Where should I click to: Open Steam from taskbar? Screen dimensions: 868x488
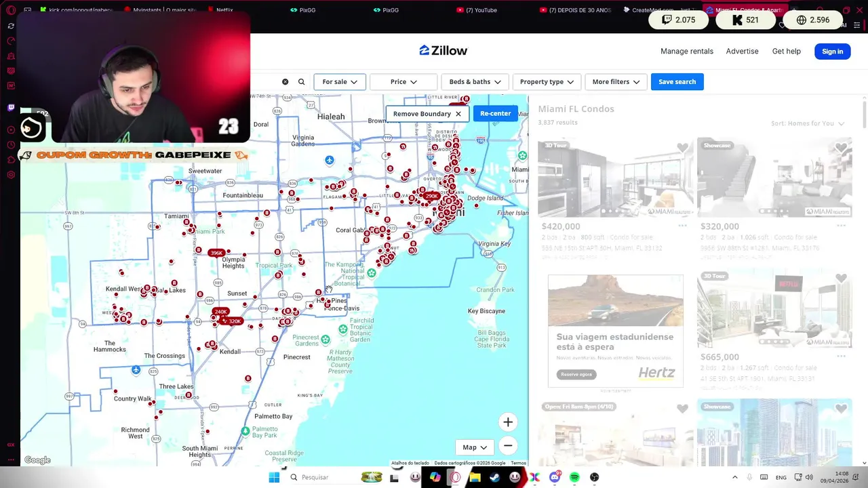coord(494,477)
